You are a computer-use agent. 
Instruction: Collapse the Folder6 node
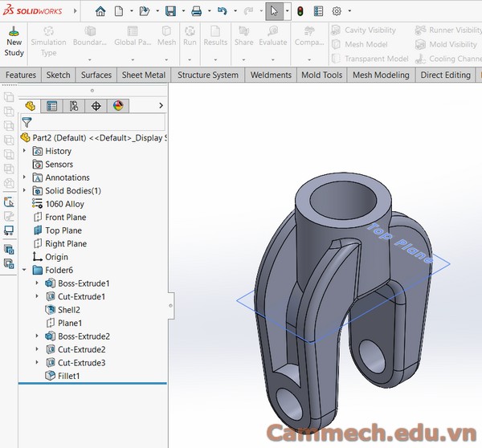pyautogui.click(x=24, y=270)
